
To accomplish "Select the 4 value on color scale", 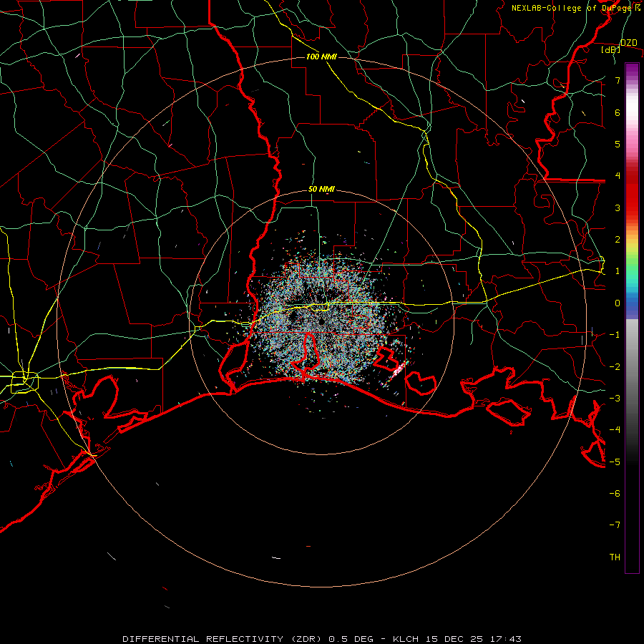I will tap(618, 176).
